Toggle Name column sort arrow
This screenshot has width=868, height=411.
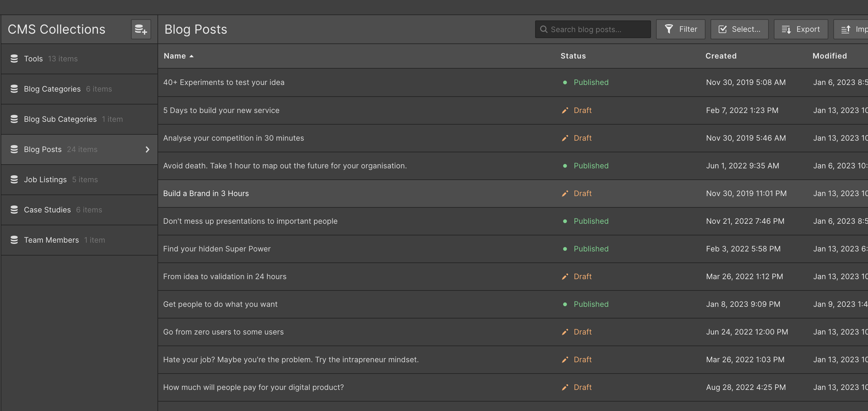click(x=191, y=56)
